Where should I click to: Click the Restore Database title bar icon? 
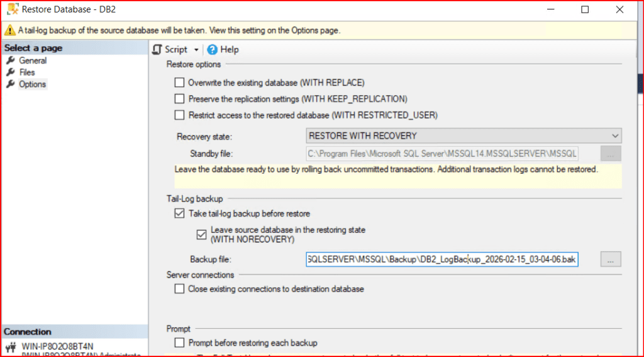[x=11, y=10]
